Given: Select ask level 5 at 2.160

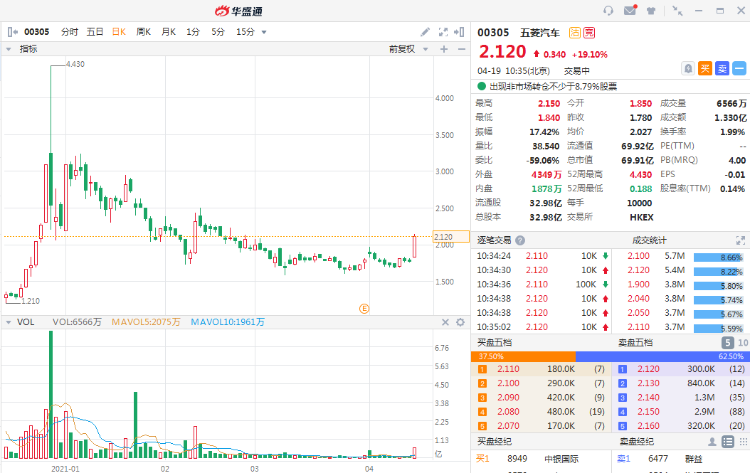Looking at the screenshot, I should (x=681, y=426).
